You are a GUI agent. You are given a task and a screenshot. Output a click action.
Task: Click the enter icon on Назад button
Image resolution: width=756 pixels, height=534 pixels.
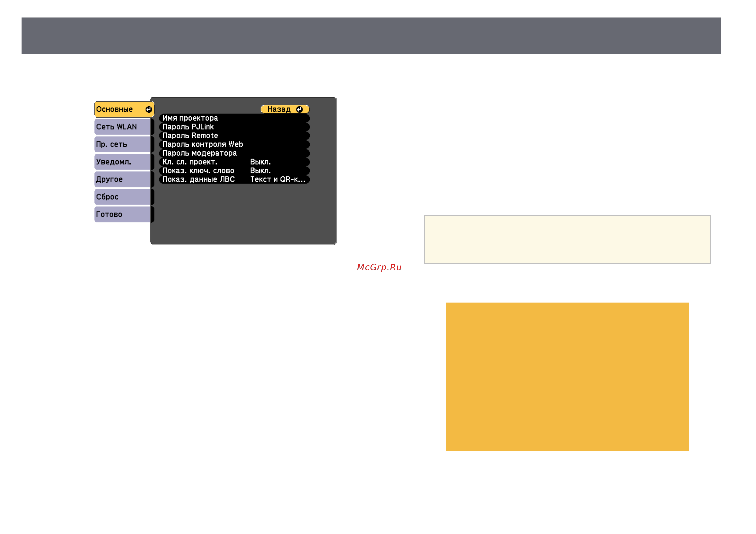tap(299, 109)
